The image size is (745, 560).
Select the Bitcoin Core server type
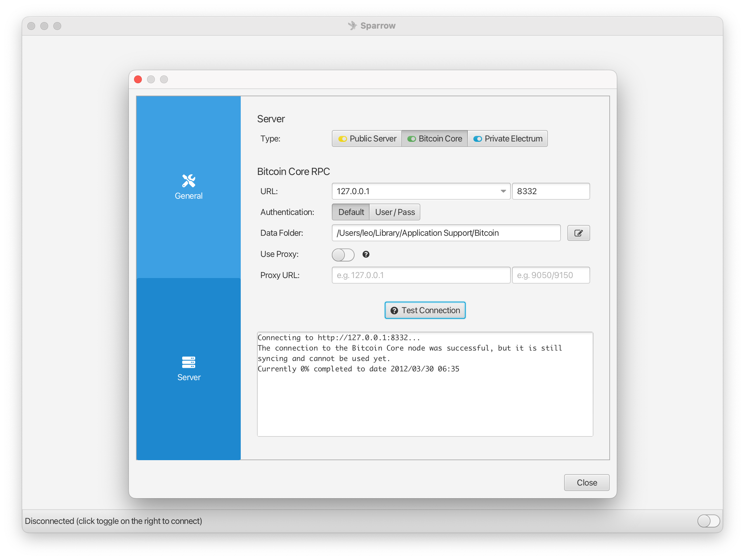pyautogui.click(x=434, y=139)
